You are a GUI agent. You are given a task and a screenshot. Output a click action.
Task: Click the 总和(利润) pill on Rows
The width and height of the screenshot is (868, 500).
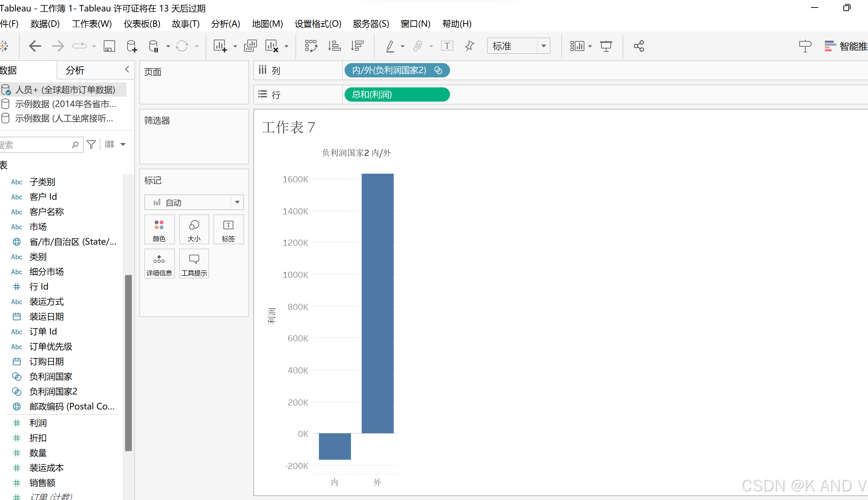click(397, 95)
